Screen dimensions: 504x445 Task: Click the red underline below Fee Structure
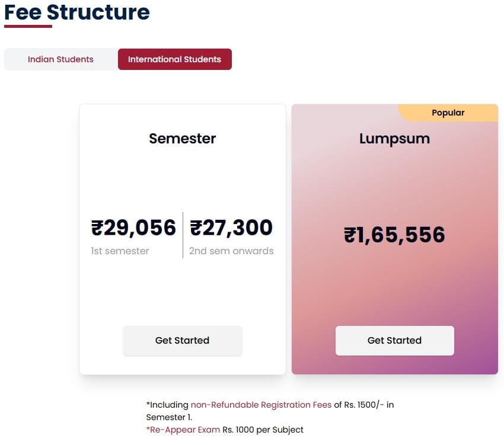(28, 26)
